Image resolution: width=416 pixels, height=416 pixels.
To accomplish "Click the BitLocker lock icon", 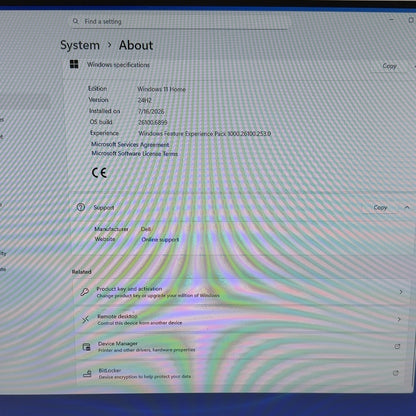I will coord(87,373).
